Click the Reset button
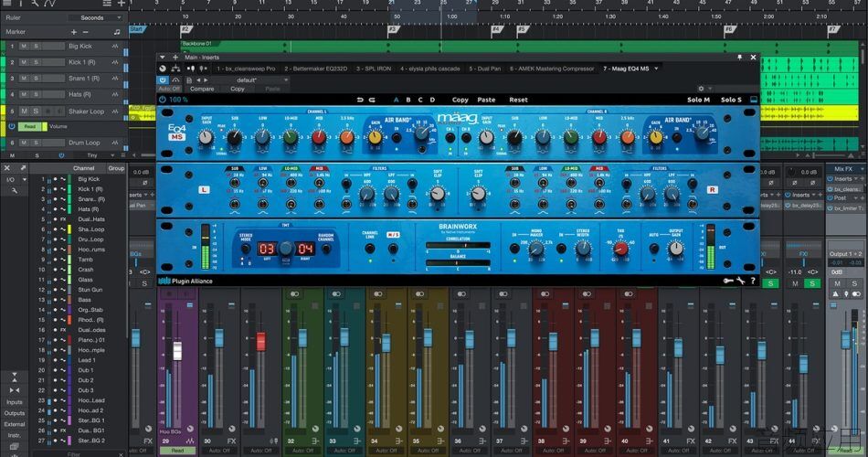The image size is (868, 457). click(x=518, y=100)
